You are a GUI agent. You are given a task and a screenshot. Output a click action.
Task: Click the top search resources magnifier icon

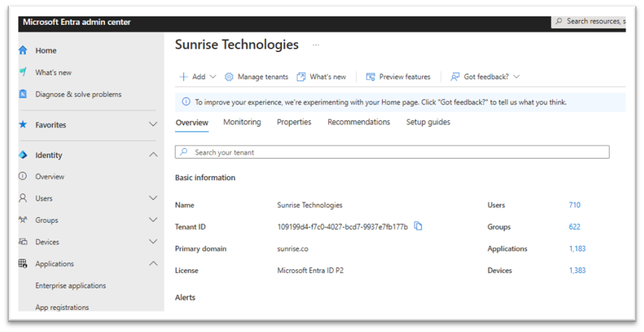558,21
